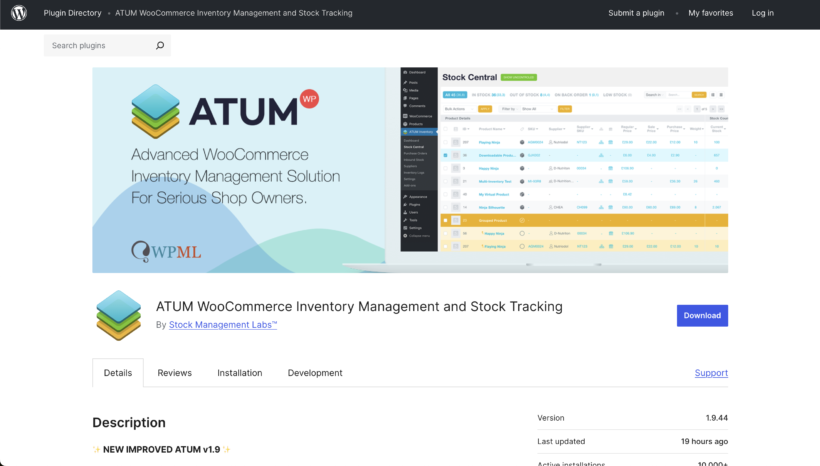The image size is (820, 466).
Task: Click the WPML logo in banner
Action: (x=166, y=252)
